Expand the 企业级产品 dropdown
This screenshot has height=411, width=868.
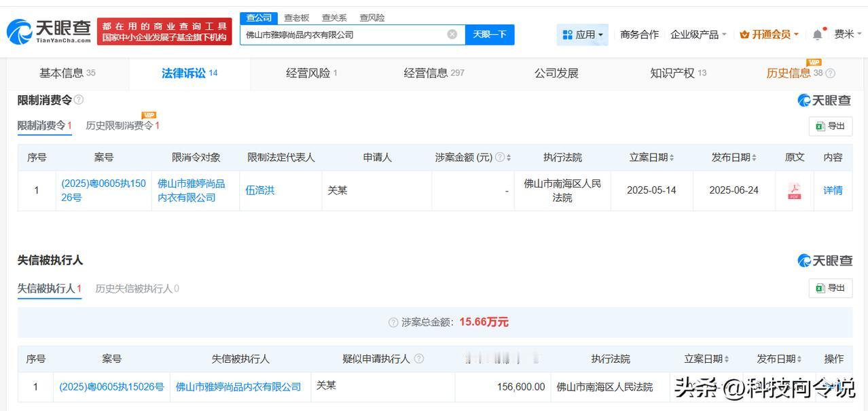(x=698, y=35)
